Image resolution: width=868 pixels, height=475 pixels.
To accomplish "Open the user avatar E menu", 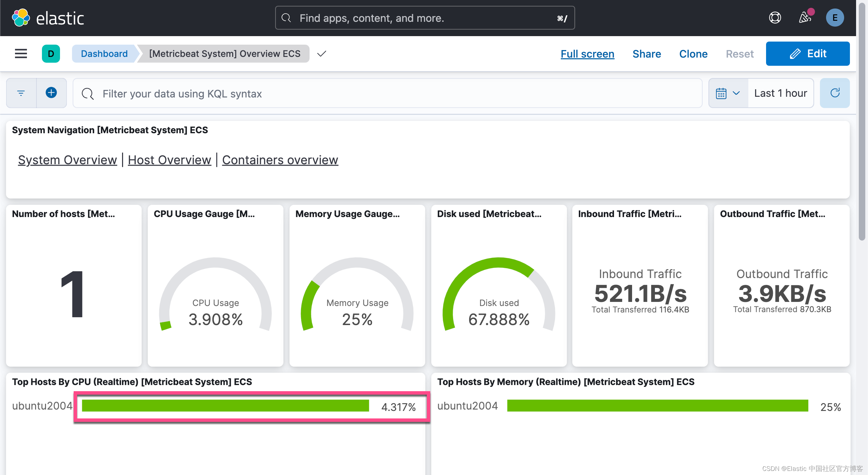I will click(x=835, y=18).
